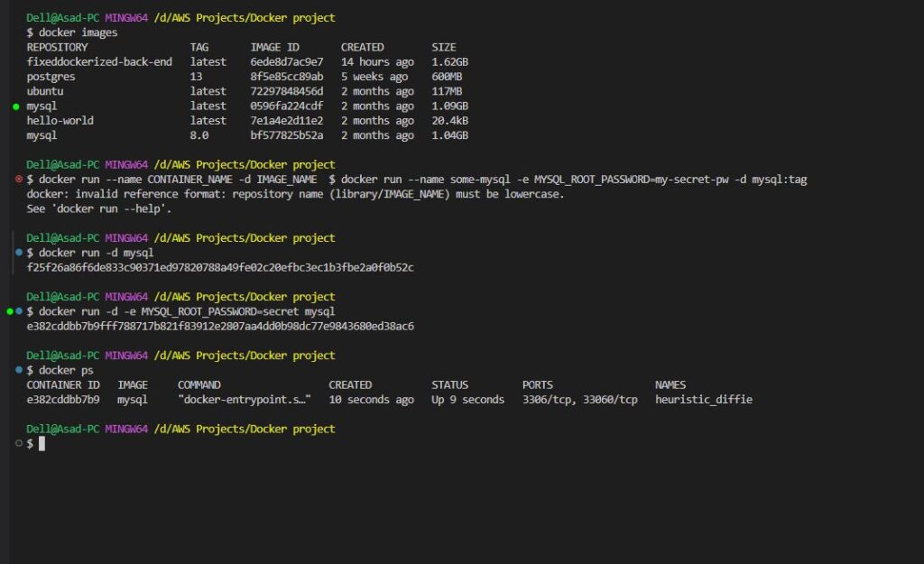Click the "See 'docker run --help'." line
This screenshot has height=564, width=924.
[x=99, y=208]
